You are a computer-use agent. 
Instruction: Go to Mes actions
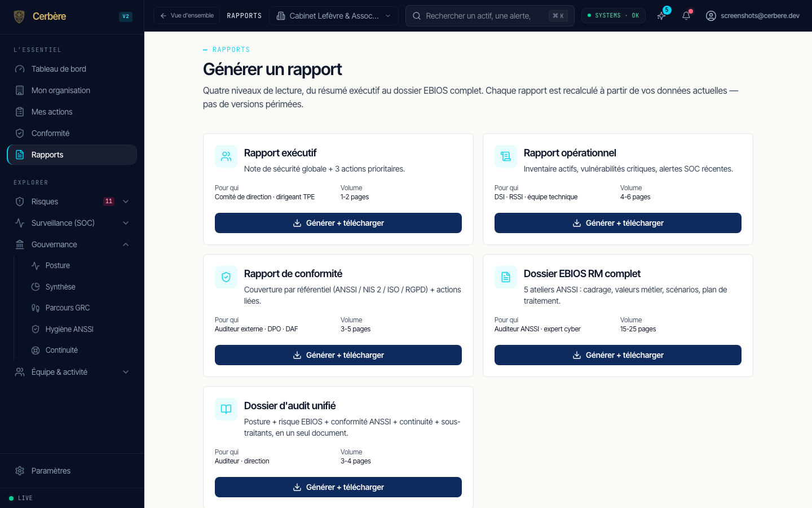click(x=72, y=112)
